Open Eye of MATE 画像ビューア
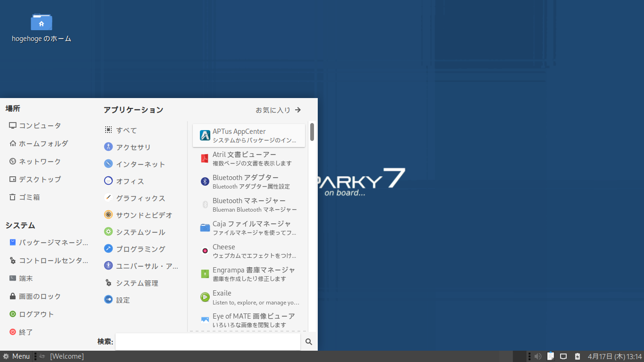 (249, 320)
